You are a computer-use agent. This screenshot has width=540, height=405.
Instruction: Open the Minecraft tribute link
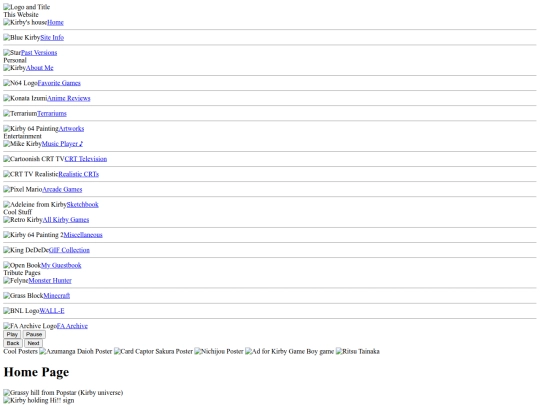56,295
